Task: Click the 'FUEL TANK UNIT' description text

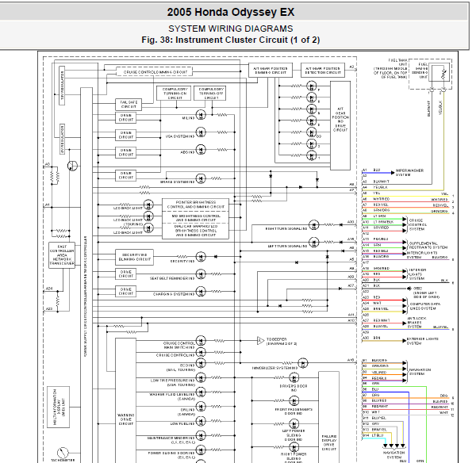Action: 390,69
